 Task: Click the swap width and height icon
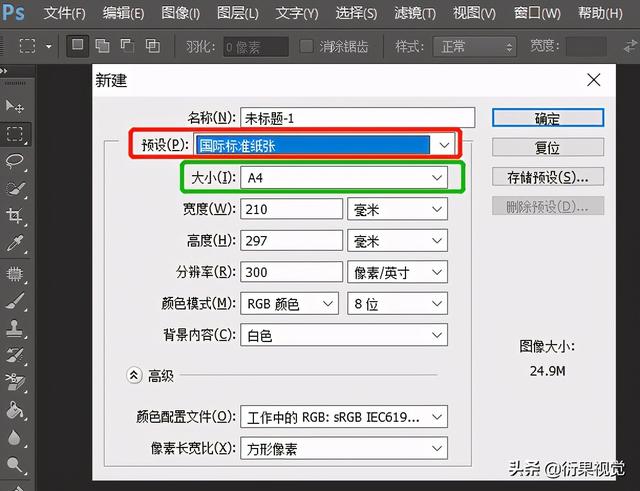(x=630, y=46)
